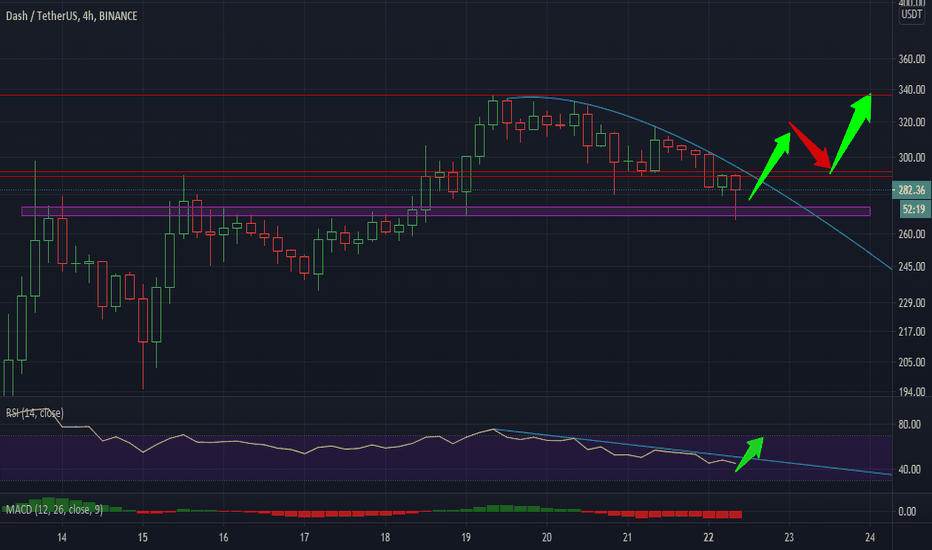Click the 360.00 price axis label

pyautogui.click(x=912, y=59)
